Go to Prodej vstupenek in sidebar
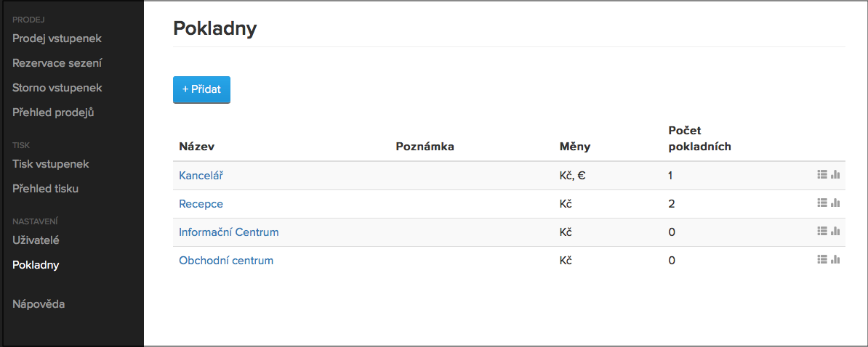 click(57, 38)
